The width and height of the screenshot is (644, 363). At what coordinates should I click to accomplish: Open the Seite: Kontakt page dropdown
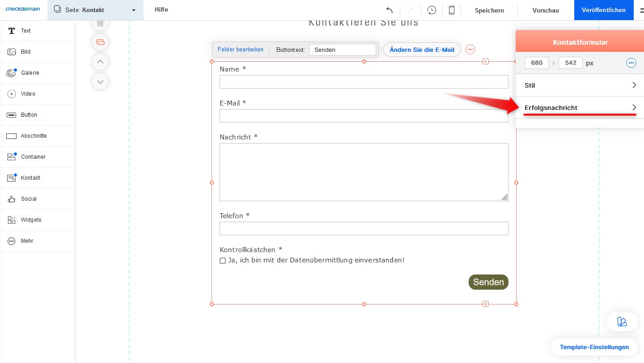click(95, 10)
